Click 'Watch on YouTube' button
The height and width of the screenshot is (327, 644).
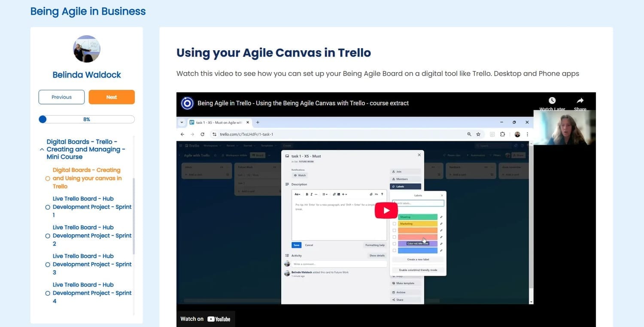tap(206, 319)
